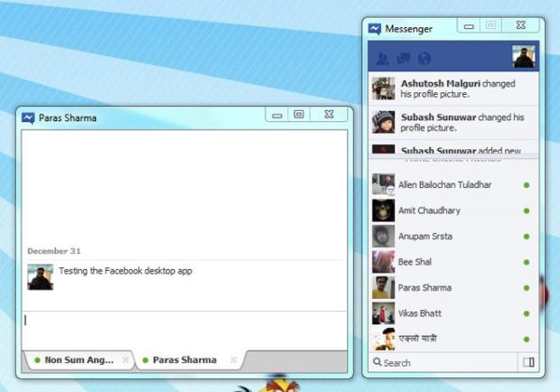Toggle the sidebar dock icon beside Search
This screenshot has width=560, height=392.
point(527,362)
